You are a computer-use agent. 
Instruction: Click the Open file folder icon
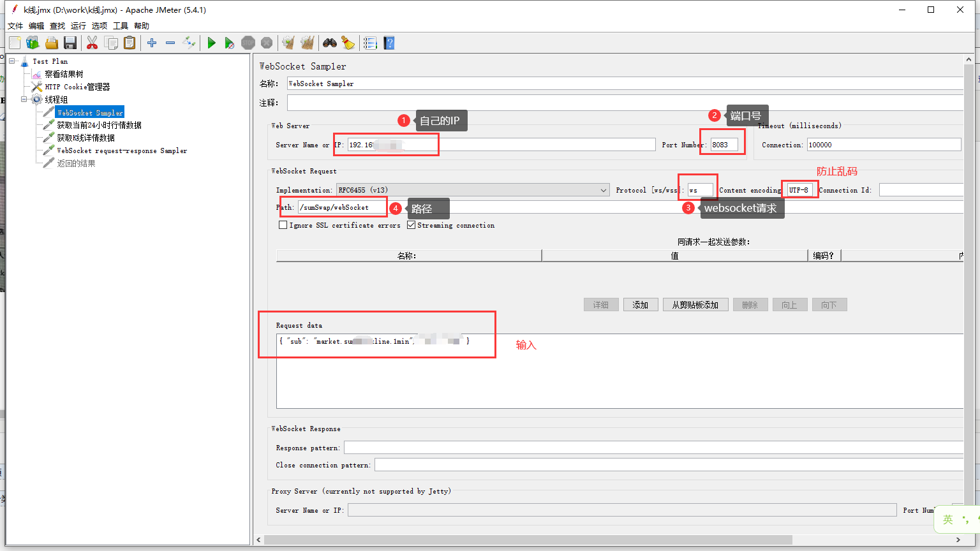pyautogui.click(x=52, y=43)
